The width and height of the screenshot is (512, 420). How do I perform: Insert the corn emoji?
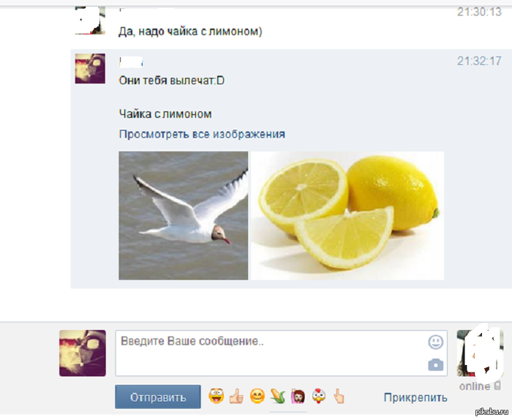[277, 396]
